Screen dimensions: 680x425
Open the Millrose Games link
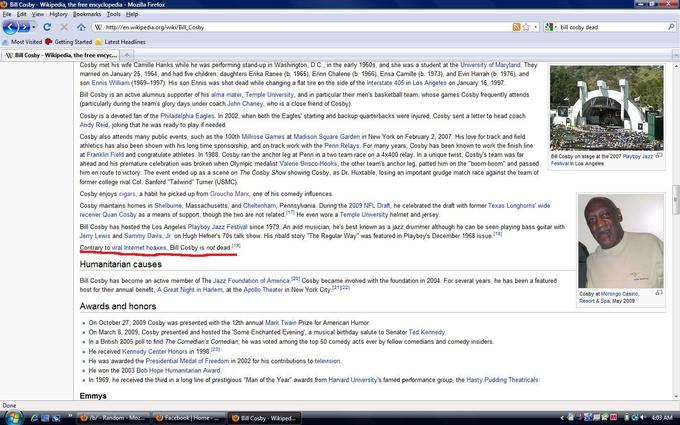point(263,137)
